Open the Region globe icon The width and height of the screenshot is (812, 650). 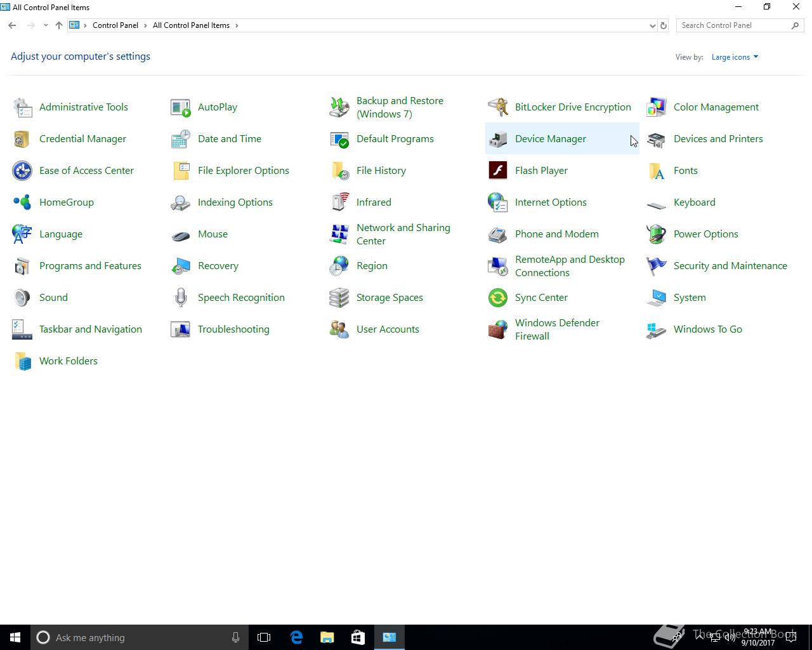[339, 266]
